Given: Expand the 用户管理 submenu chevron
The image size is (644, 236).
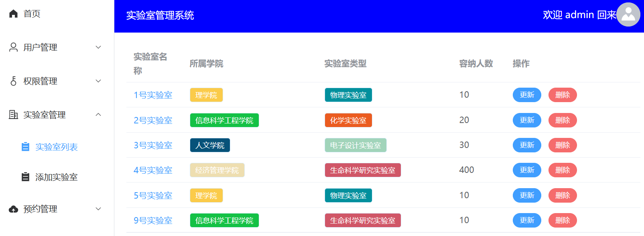Looking at the screenshot, I should [x=98, y=47].
